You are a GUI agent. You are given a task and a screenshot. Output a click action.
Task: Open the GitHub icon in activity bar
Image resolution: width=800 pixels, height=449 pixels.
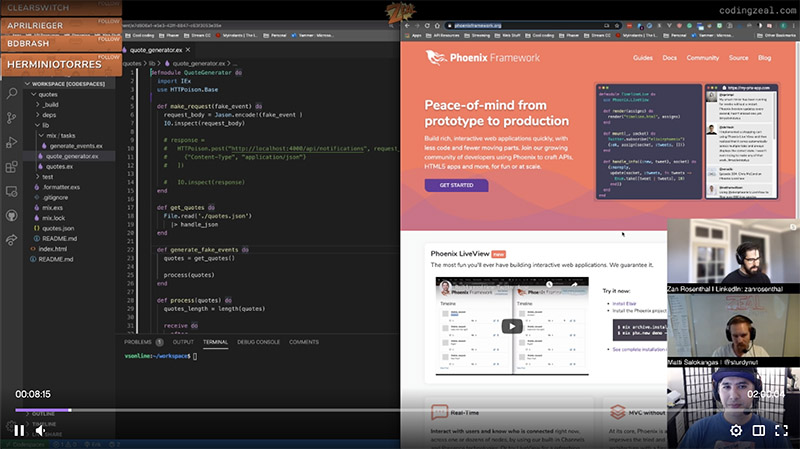click(11, 215)
